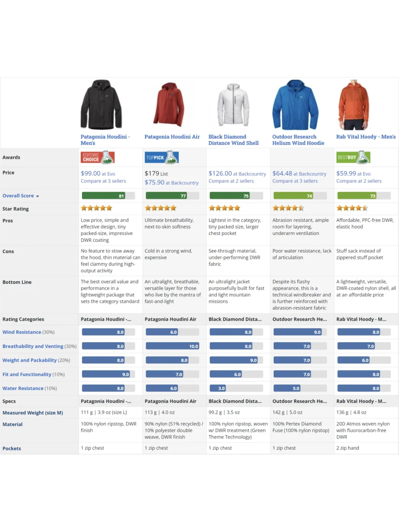Open the blue Outdoor Research hoodie image

pyautogui.click(x=296, y=105)
